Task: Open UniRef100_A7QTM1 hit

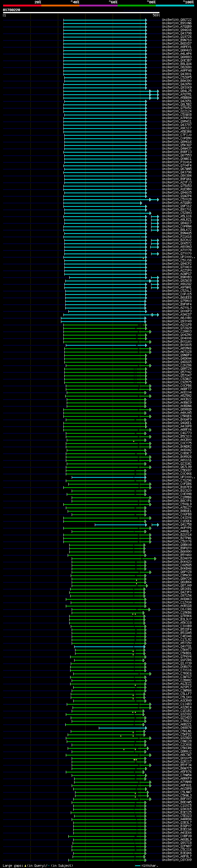Action: click(177, 94)
